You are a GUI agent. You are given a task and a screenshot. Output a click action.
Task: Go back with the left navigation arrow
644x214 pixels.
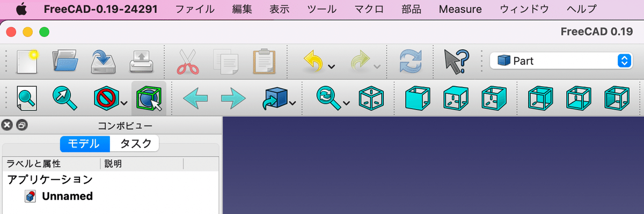pos(195,99)
